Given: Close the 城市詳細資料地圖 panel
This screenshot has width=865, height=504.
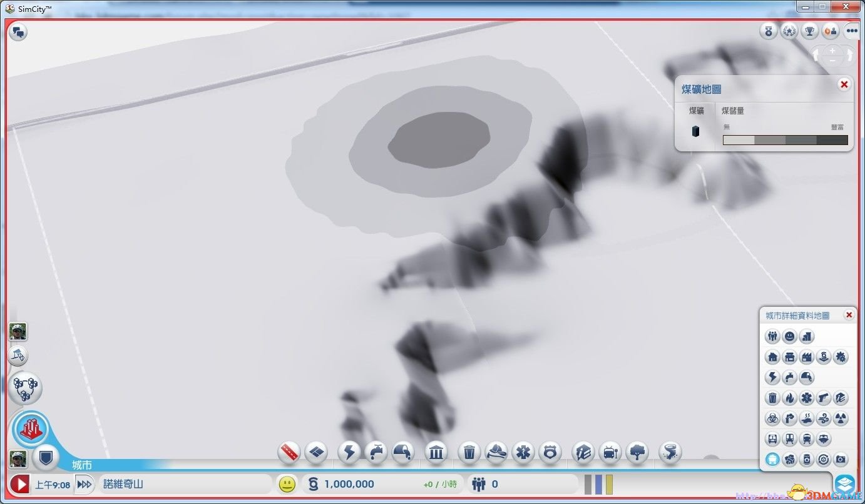Looking at the screenshot, I should (x=849, y=315).
